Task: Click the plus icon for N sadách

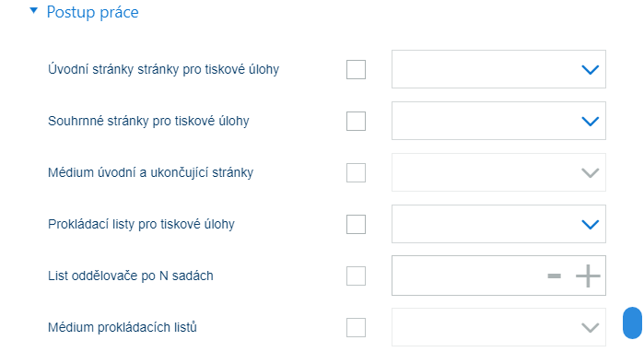Action: pyautogui.click(x=588, y=276)
